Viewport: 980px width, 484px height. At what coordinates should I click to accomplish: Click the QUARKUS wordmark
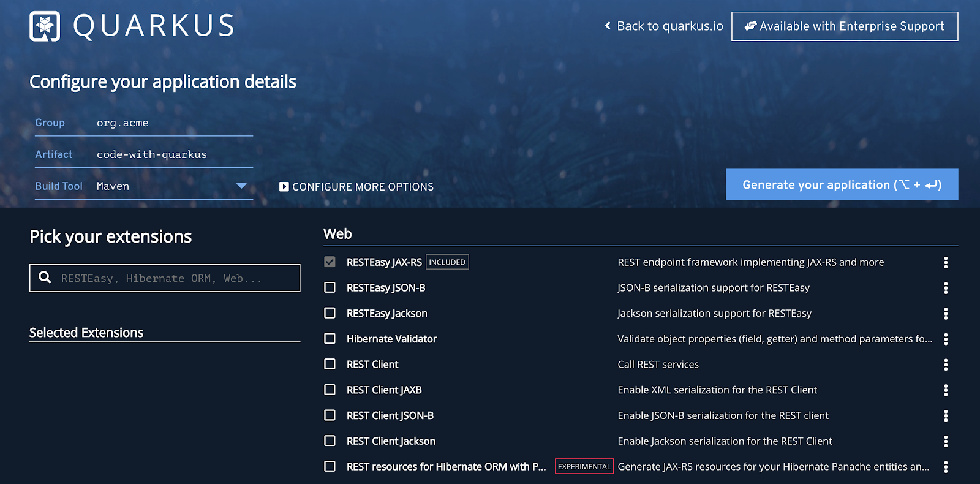coord(154,26)
